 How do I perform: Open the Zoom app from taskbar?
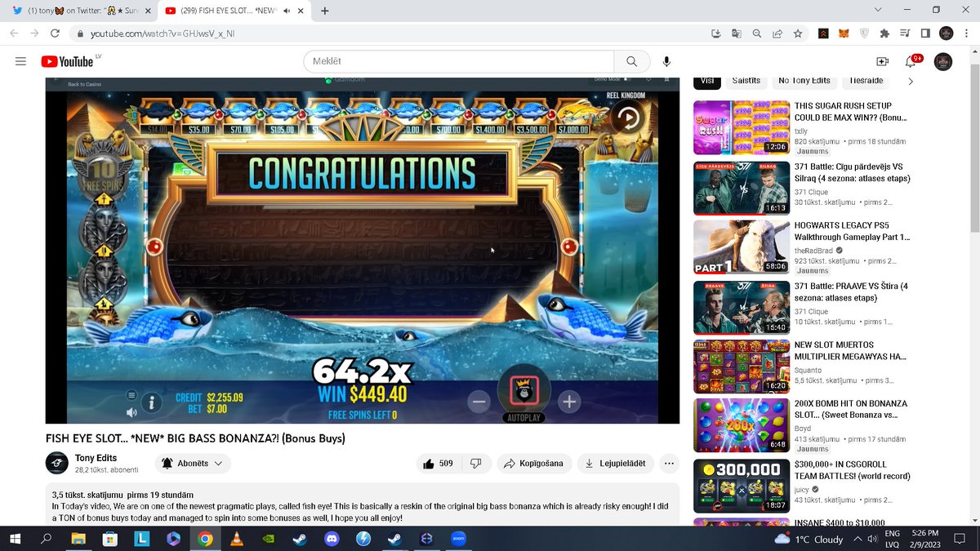[457, 539]
